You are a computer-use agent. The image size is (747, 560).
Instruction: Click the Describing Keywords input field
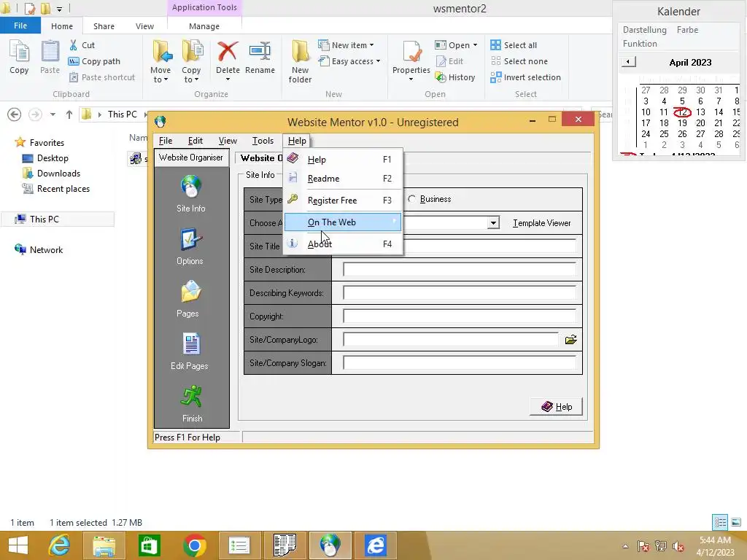(x=460, y=293)
